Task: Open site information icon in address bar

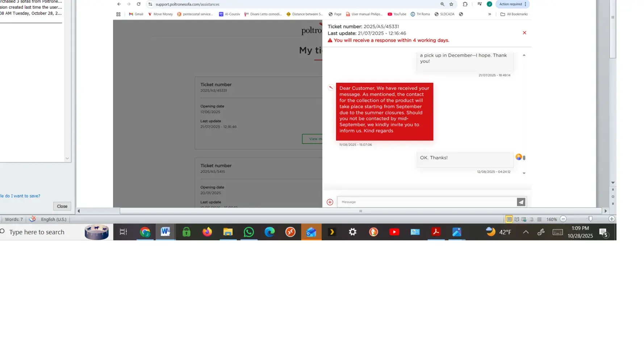Action: point(150,4)
